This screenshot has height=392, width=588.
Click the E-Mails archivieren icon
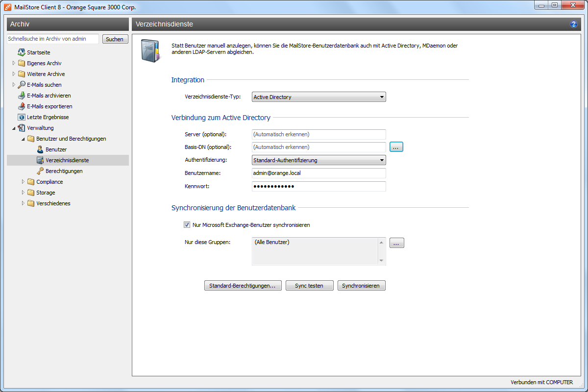pos(22,96)
